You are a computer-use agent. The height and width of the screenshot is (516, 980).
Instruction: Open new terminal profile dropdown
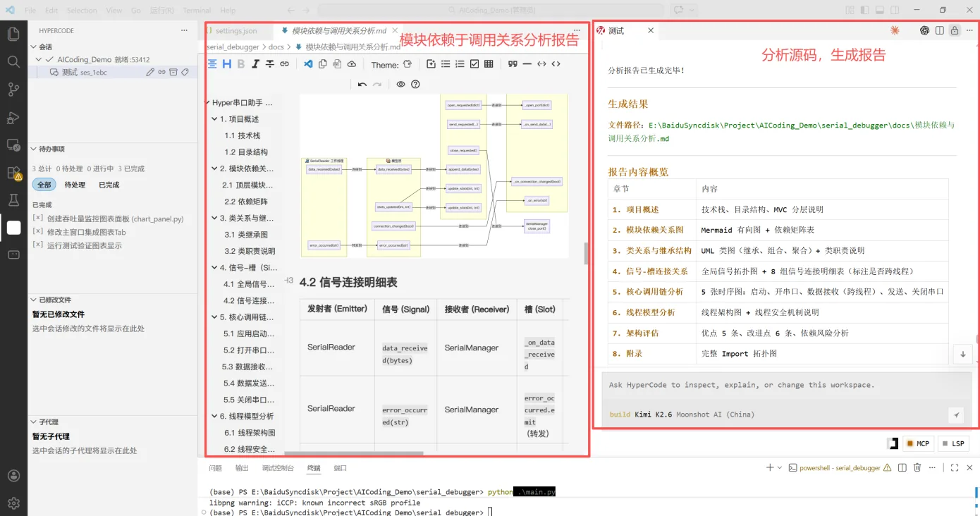(779, 467)
